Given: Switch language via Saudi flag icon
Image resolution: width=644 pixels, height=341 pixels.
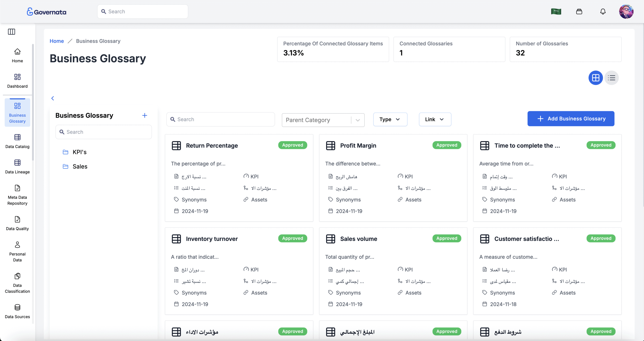Looking at the screenshot, I should [x=556, y=12].
